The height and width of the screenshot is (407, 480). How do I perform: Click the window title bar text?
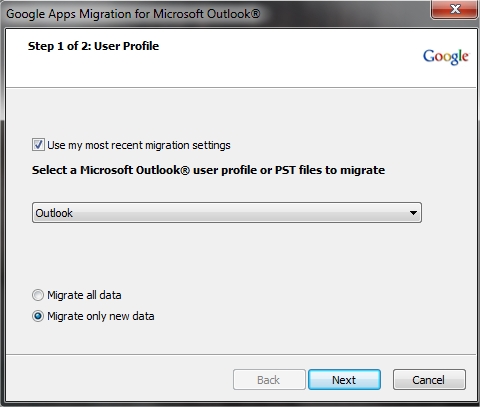click(133, 14)
